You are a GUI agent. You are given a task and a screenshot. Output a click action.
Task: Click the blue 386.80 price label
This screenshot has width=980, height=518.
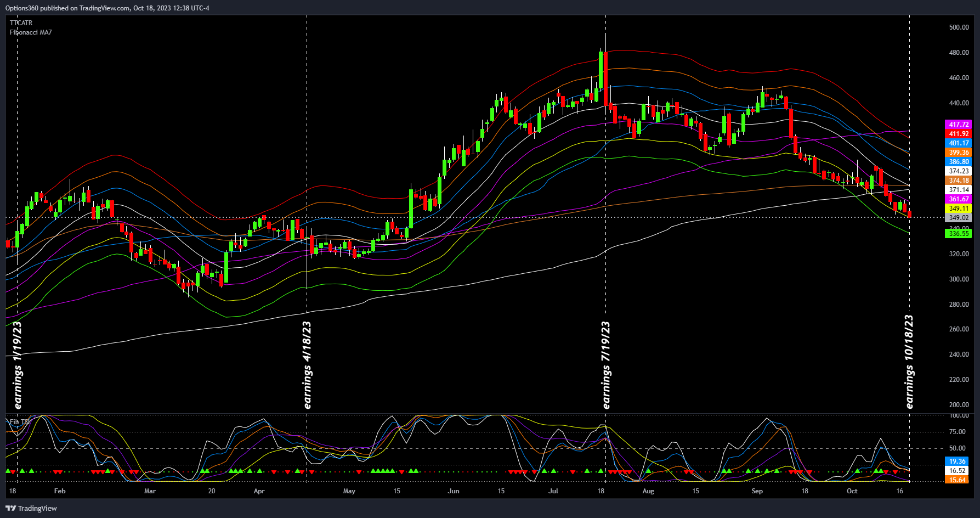coord(959,162)
